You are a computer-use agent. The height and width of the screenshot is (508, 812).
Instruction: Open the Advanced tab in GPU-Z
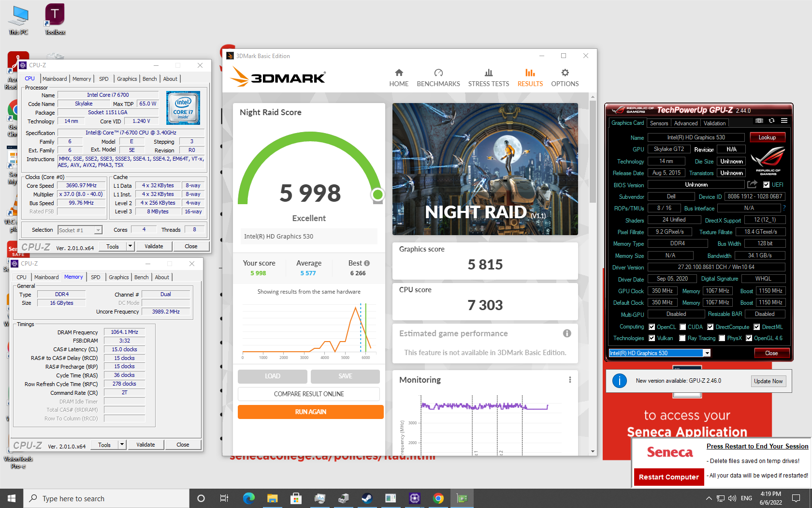(686, 123)
